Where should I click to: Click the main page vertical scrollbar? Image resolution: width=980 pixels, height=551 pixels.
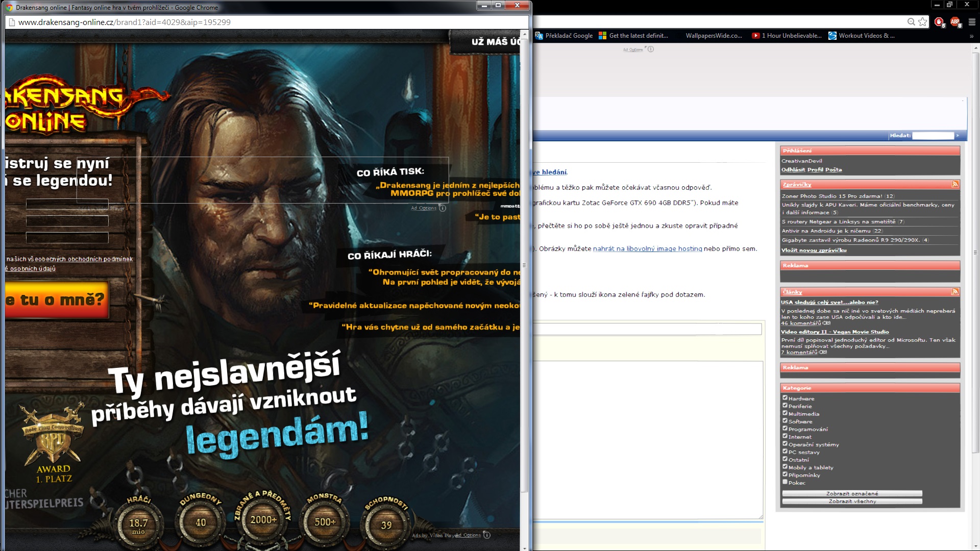[x=976, y=253]
